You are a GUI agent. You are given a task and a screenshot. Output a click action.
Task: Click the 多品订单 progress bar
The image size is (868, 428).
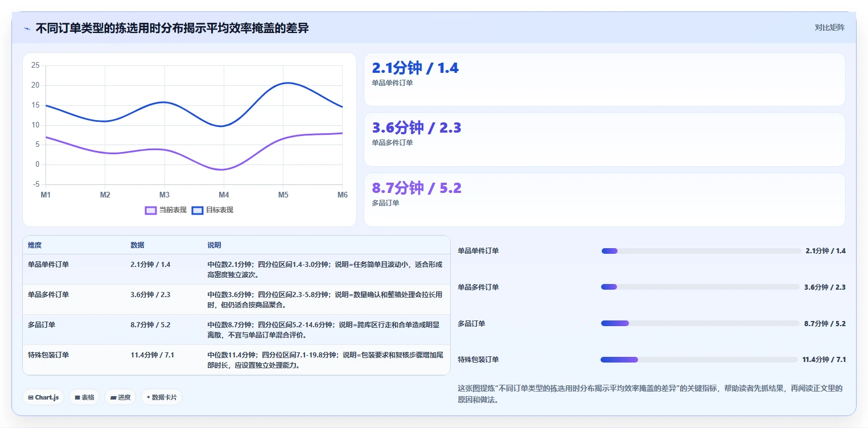[x=700, y=323]
